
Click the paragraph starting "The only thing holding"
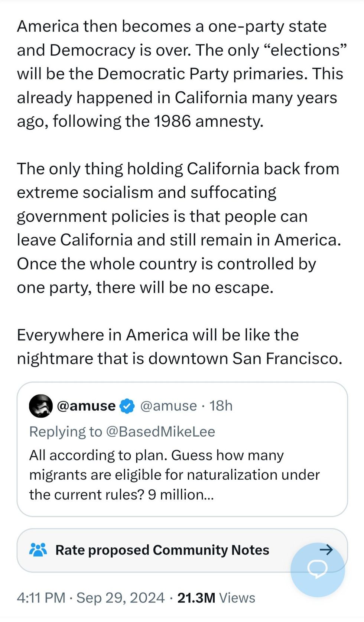click(178, 228)
